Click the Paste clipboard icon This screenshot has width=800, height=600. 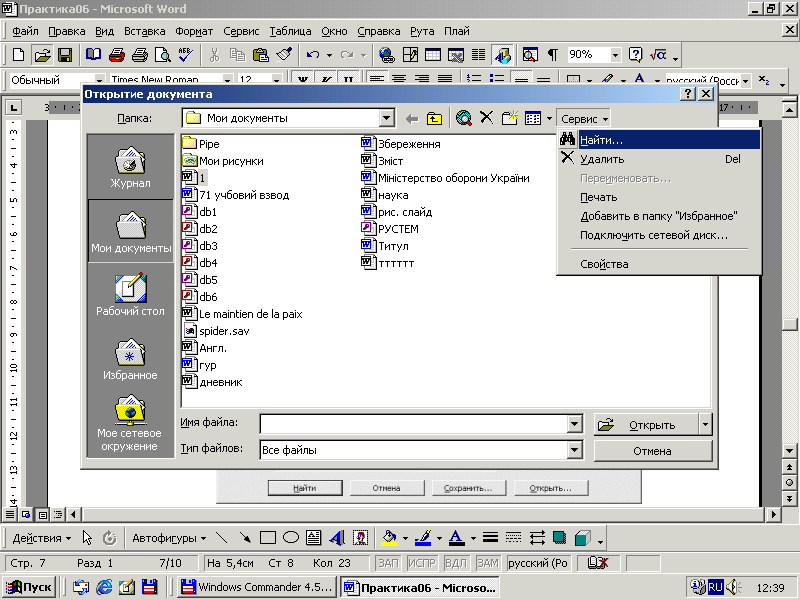261,55
